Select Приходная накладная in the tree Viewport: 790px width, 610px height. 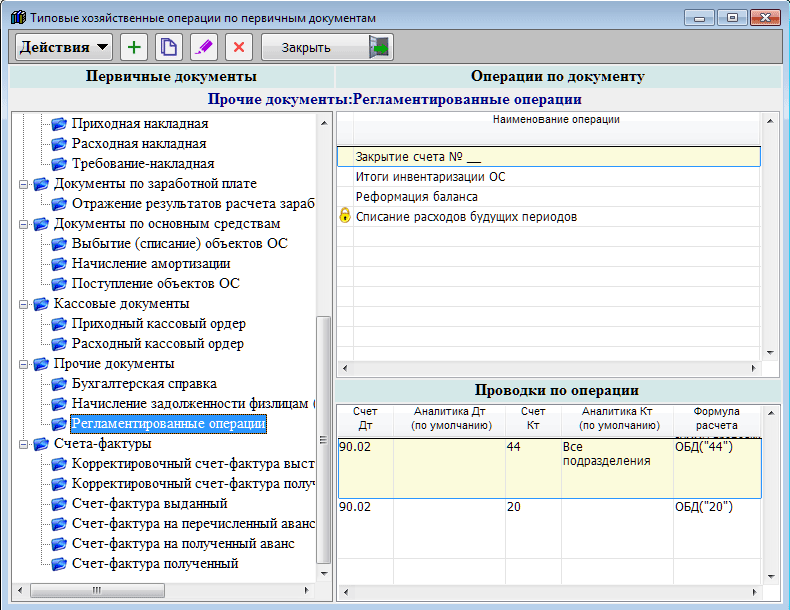click(140, 123)
